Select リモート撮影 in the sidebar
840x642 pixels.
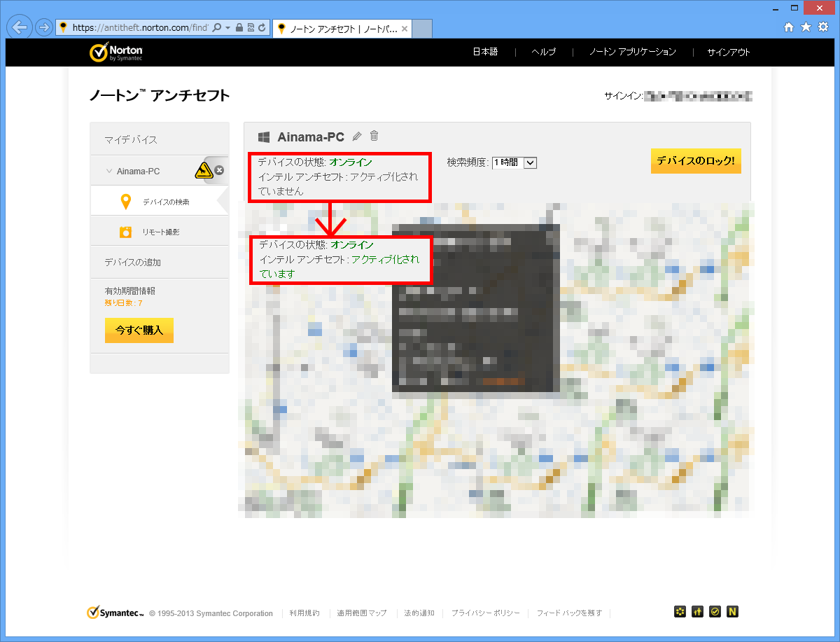160,232
